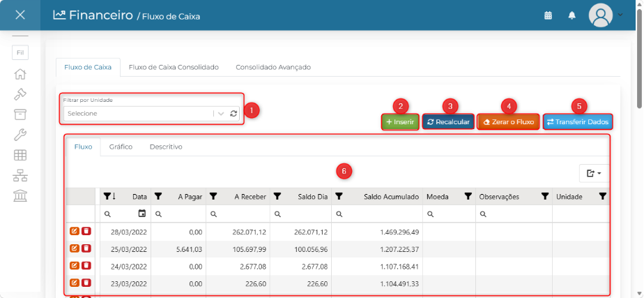The image size is (644, 298).
Task: Close the sidebar with the X icon
Action: [20, 15]
